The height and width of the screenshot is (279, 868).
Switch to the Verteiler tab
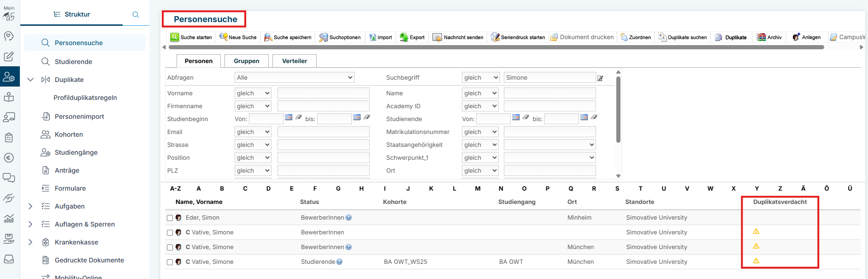point(294,61)
